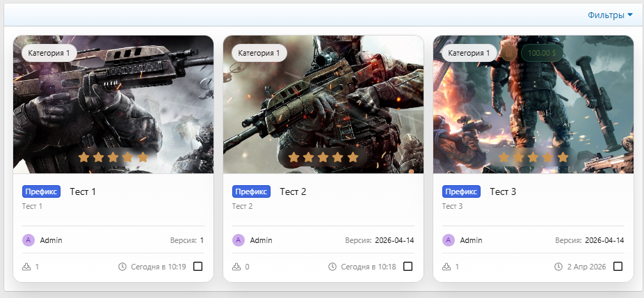Tick the checkbox on the Тест 3 card
644x298 pixels.
click(618, 267)
